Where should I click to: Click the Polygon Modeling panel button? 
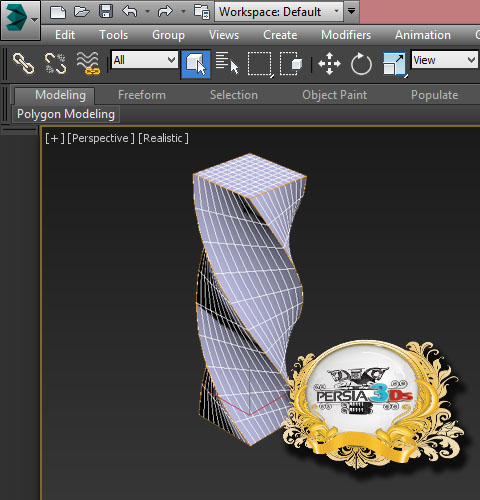pos(66,114)
